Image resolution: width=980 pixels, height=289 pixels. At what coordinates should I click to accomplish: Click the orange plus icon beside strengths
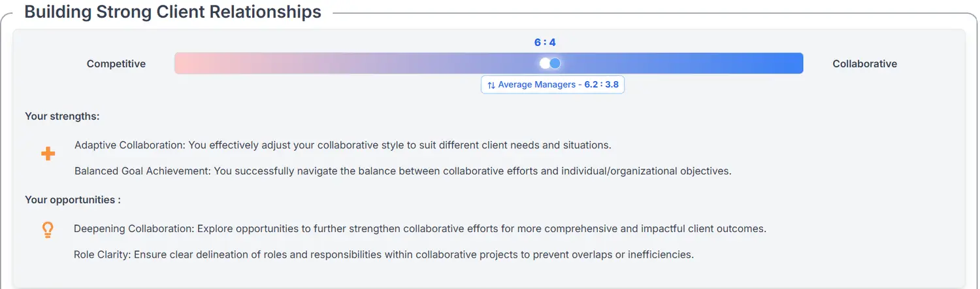48,154
